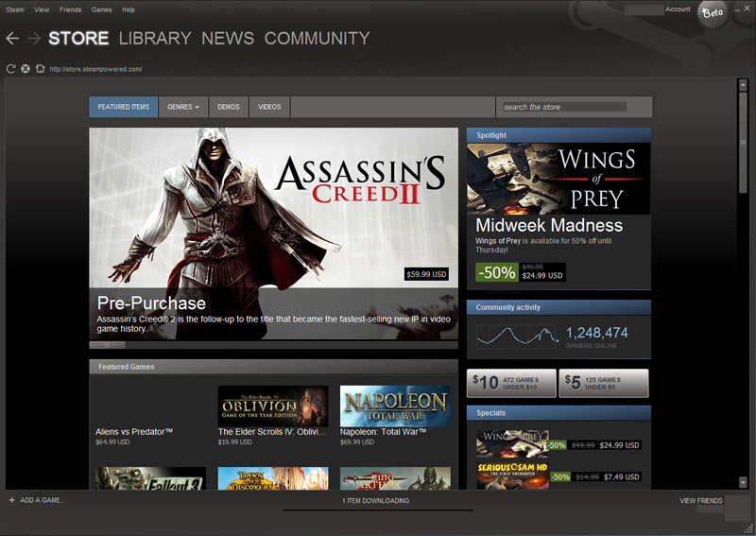This screenshot has width=756, height=536.
Task: Click the download progress bar
Action: coord(377,510)
